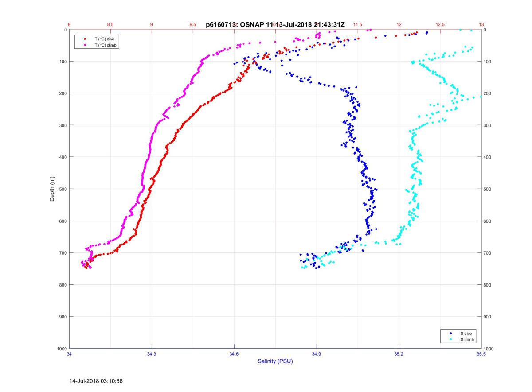This screenshot has height=392, width=532.
Task: Click left depth axis tick 300
Action: pyautogui.click(x=63, y=125)
